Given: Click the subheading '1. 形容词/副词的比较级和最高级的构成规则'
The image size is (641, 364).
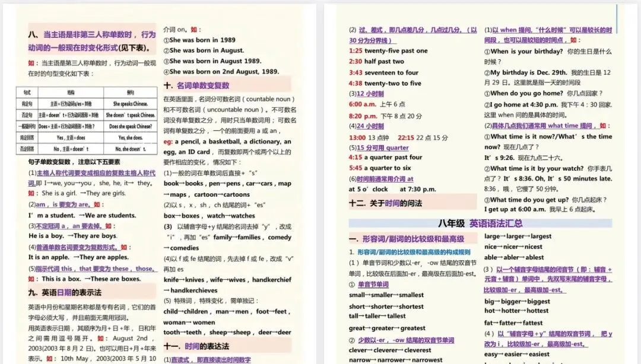Looking at the screenshot, I should pyautogui.click(x=410, y=252).
